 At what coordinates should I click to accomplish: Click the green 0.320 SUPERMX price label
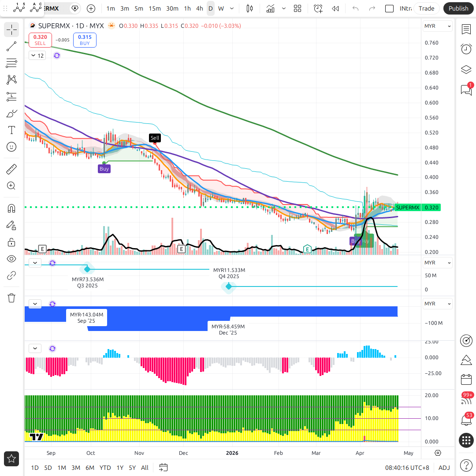(x=417, y=208)
